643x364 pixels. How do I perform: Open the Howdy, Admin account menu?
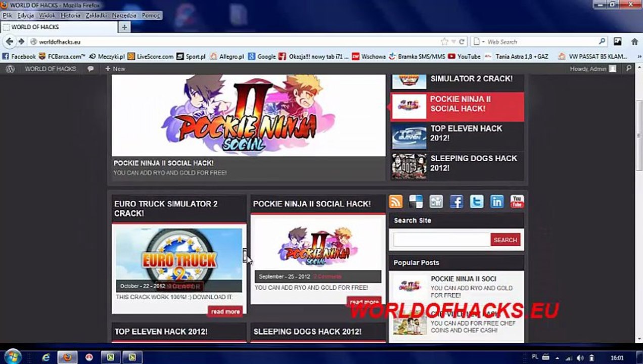point(593,69)
